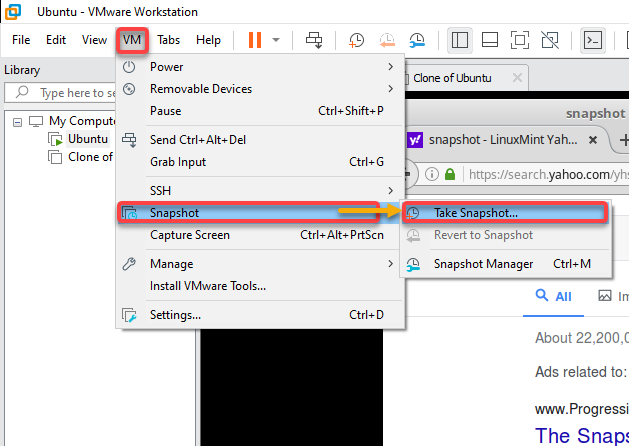Toggle the console view toolbar icon
Image resolution: width=629 pixels, height=446 pixels.
(593, 40)
